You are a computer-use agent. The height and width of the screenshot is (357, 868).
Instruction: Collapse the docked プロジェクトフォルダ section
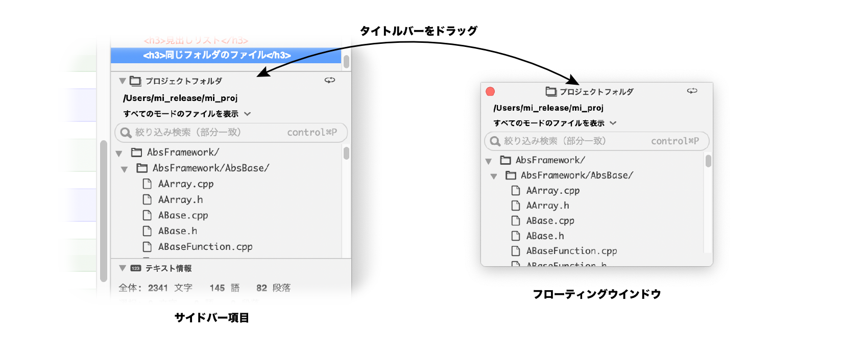point(123,81)
